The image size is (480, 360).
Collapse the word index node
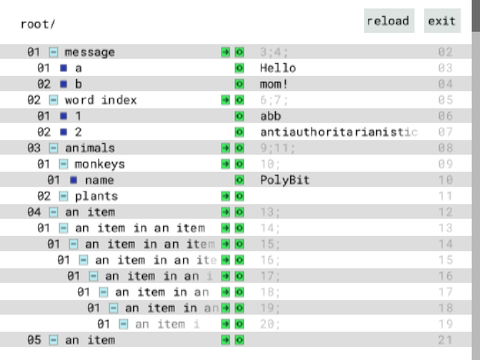pos(54,100)
